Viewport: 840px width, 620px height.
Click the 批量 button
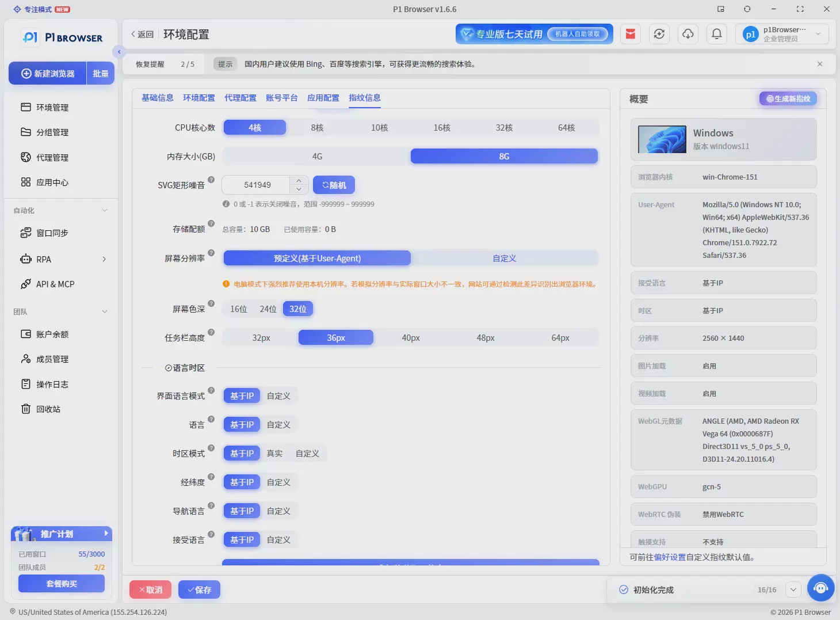coord(101,73)
